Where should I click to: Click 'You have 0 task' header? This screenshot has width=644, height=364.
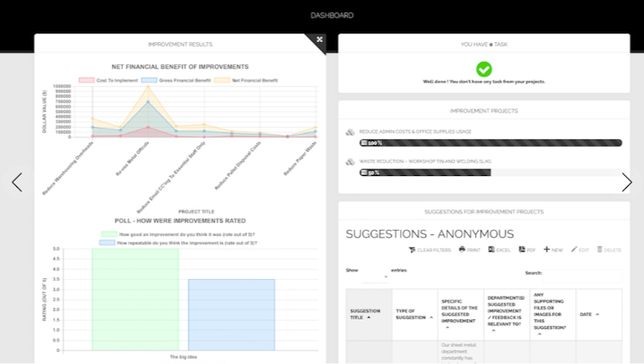coord(483,45)
